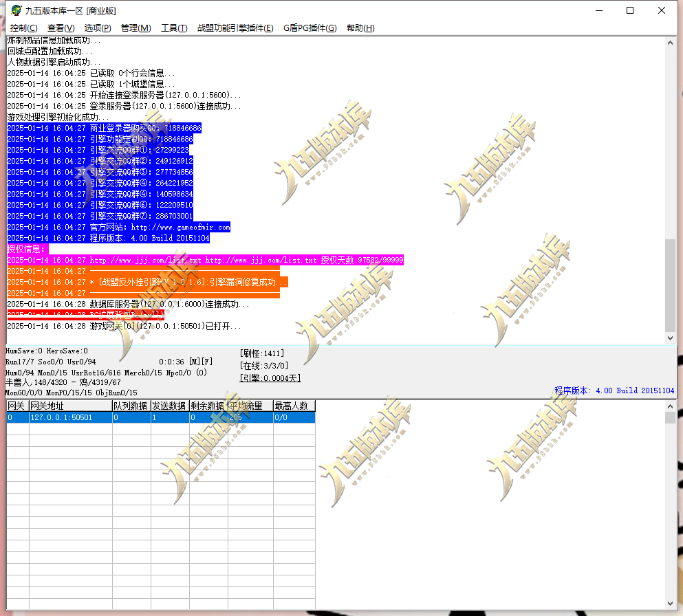Screen dimensions: 683x616
Task: Click the 授权信息: magenta log line
Action: click(x=28, y=249)
